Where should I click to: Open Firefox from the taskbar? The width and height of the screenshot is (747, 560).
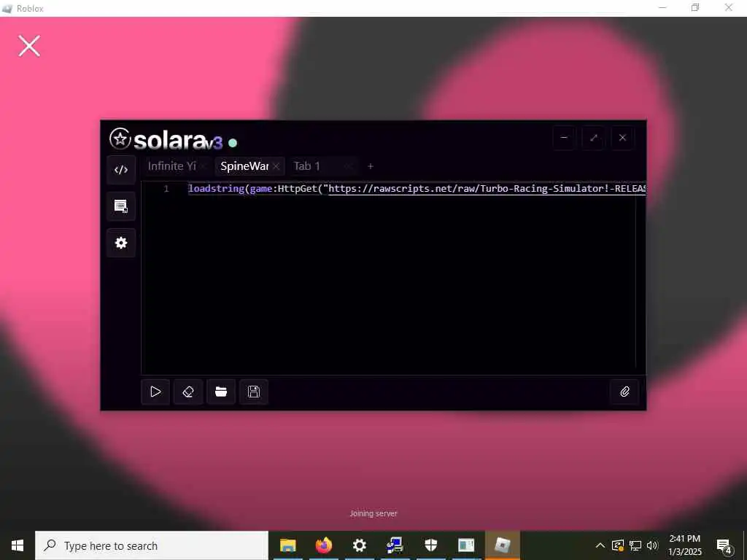point(323,545)
